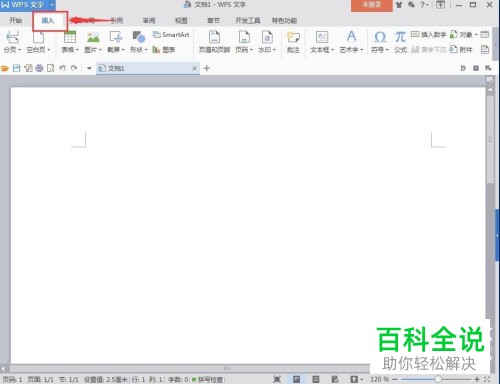Collapse the ribbon with the up-arrow icon
The image size is (500, 384).
[441, 5]
